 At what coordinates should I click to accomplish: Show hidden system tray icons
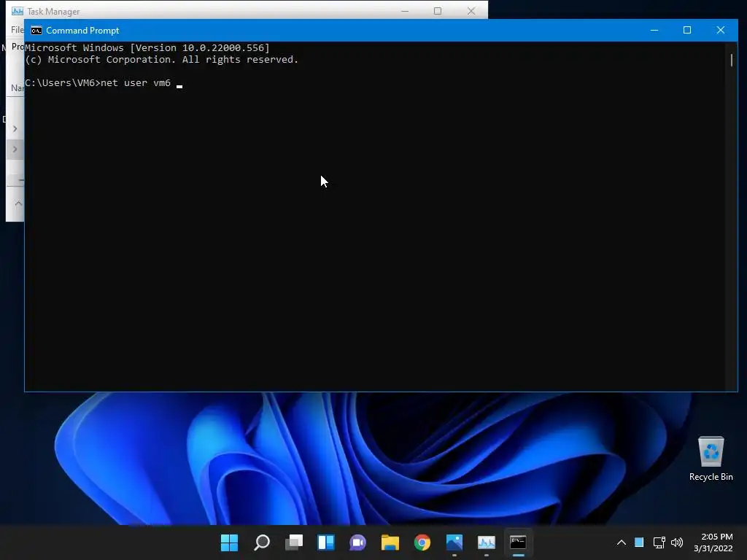coord(622,542)
